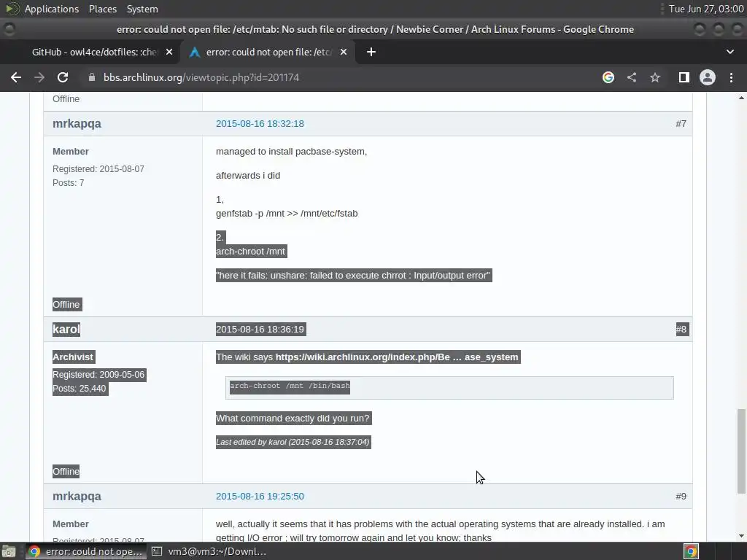Click the page vertical scrollbar thumb
Screen dimensions: 747x560
click(741, 451)
